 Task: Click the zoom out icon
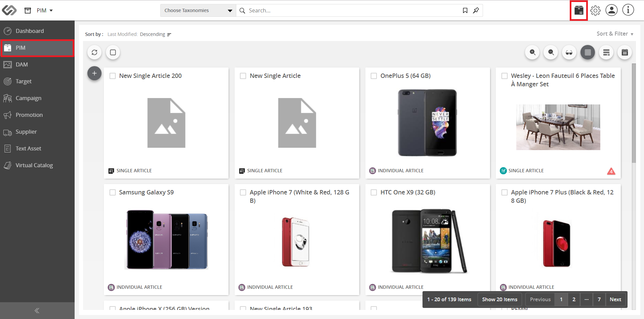(551, 52)
